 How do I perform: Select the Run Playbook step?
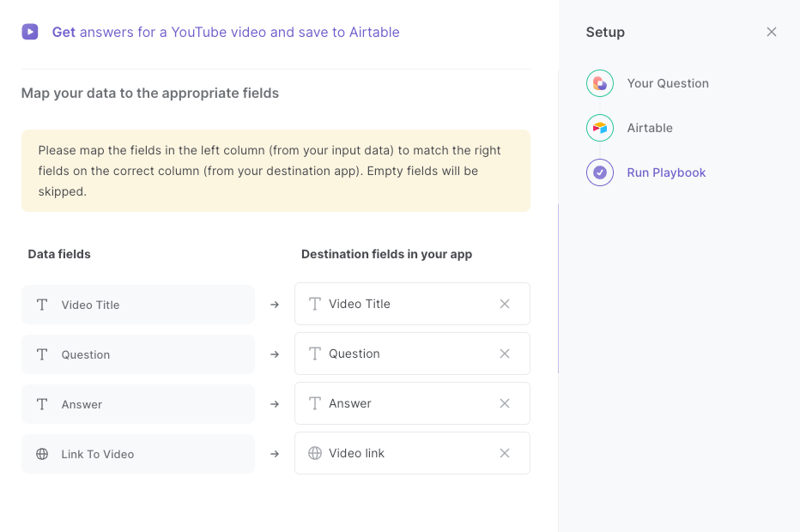pyautogui.click(x=666, y=172)
